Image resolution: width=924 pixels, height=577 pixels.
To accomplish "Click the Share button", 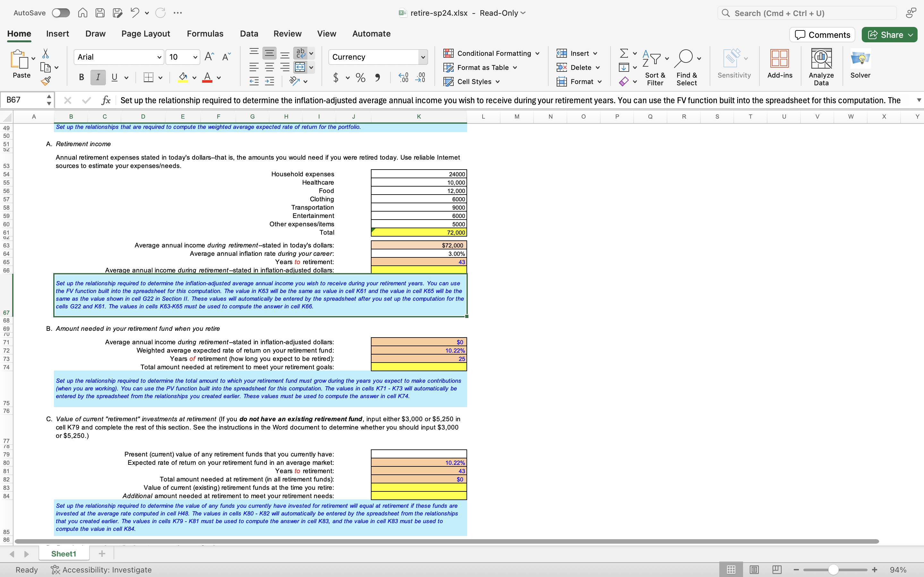I will (x=889, y=34).
